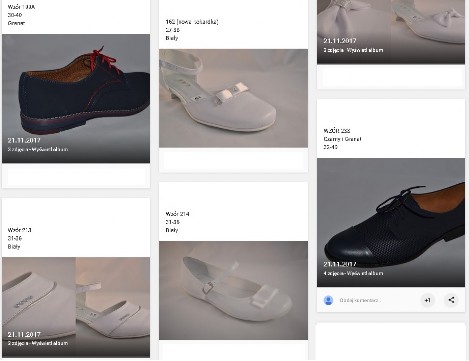
Task: Click the blue user avatar icon
Action: [x=328, y=300]
